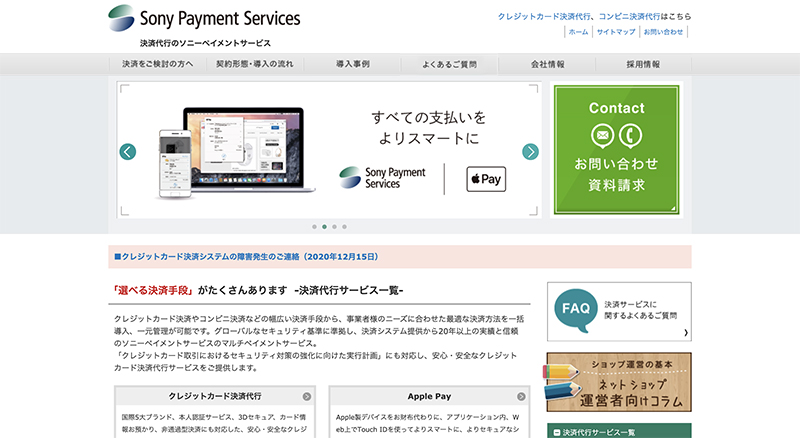Open 採用情報 menu item
This screenshot has height=438, width=800.
pos(643,64)
